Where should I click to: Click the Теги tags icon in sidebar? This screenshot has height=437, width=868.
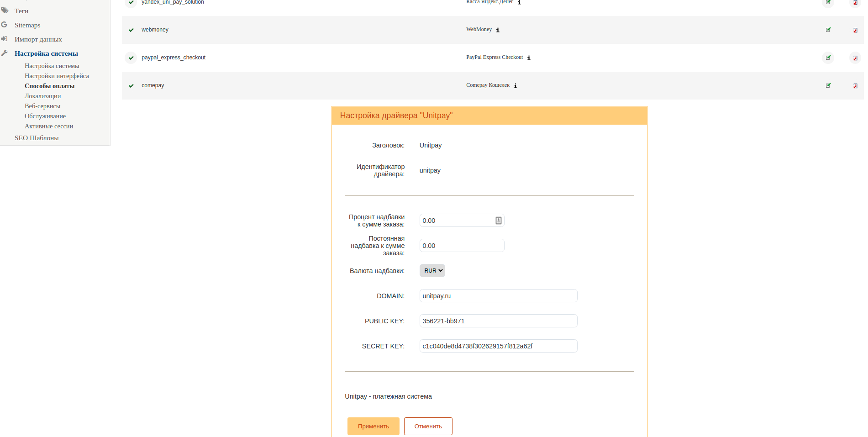click(x=5, y=11)
